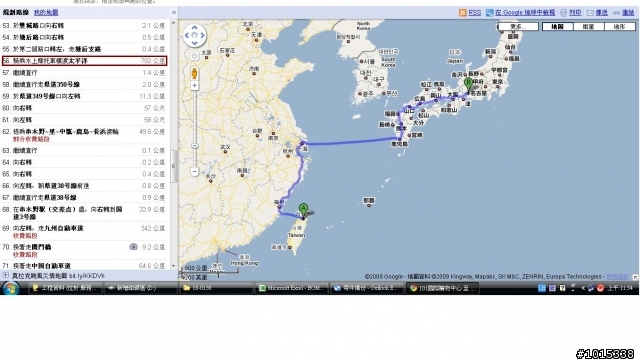This screenshot has height=362, width=640.
Task: Open the Windows Start orb
Action: pyautogui.click(x=10, y=288)
